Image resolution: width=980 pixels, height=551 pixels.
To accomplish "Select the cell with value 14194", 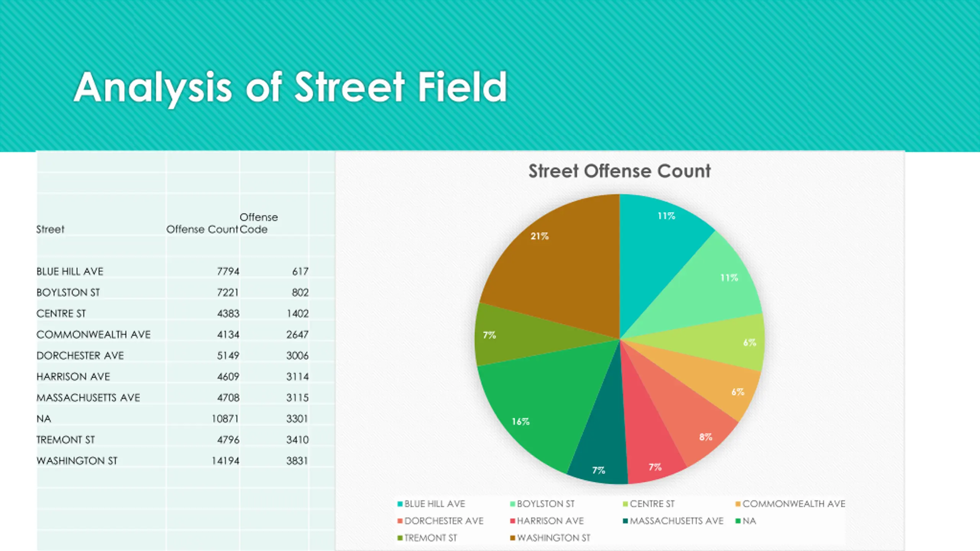I will 225,461.
